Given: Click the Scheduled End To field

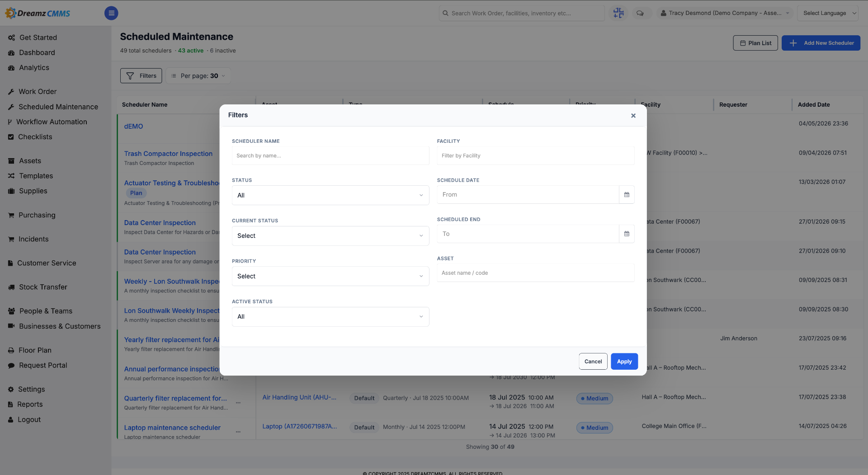Looking at the screenshot, I should (x=528, y=234).
